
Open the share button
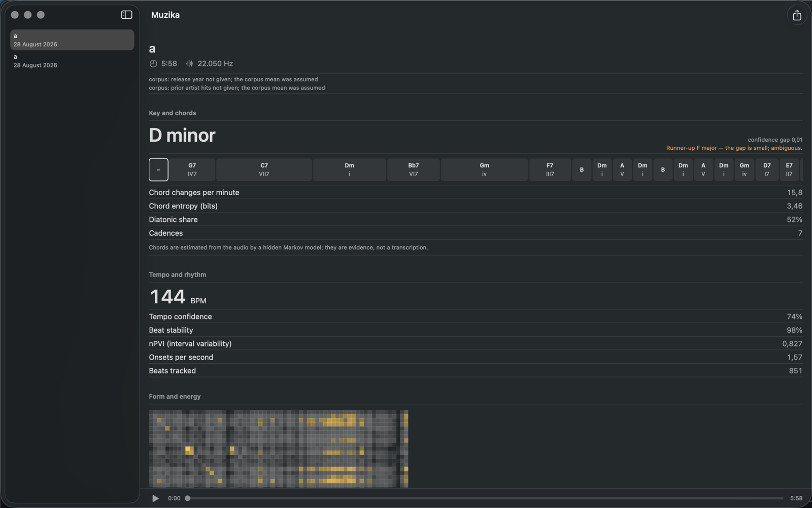797,15
